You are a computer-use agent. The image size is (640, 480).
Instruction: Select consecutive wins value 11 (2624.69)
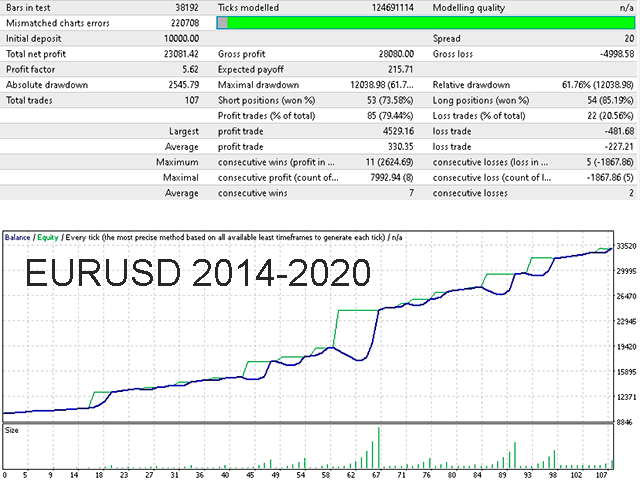coord(389,162)
